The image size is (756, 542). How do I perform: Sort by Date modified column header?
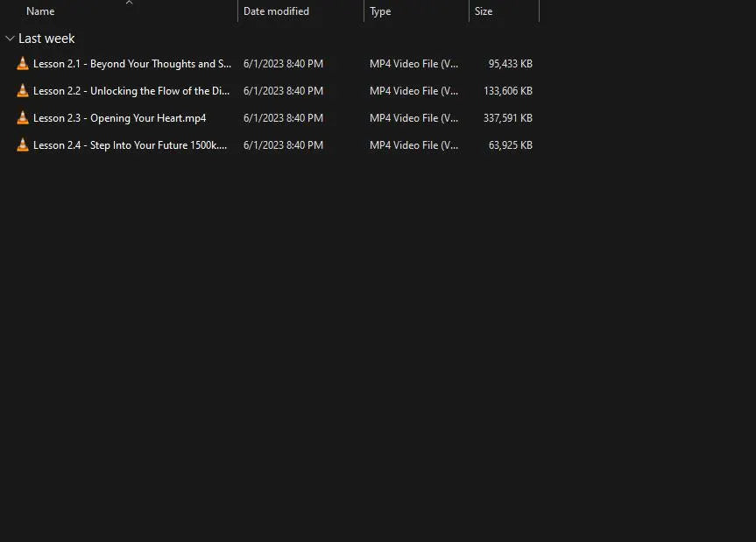click(276, 11)
